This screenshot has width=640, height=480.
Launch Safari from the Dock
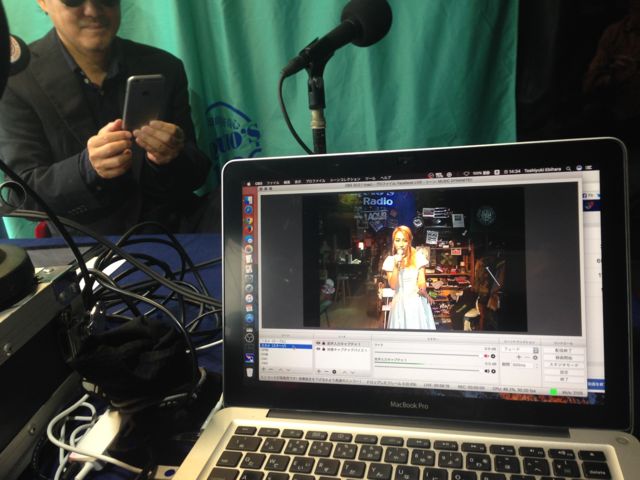249,209
